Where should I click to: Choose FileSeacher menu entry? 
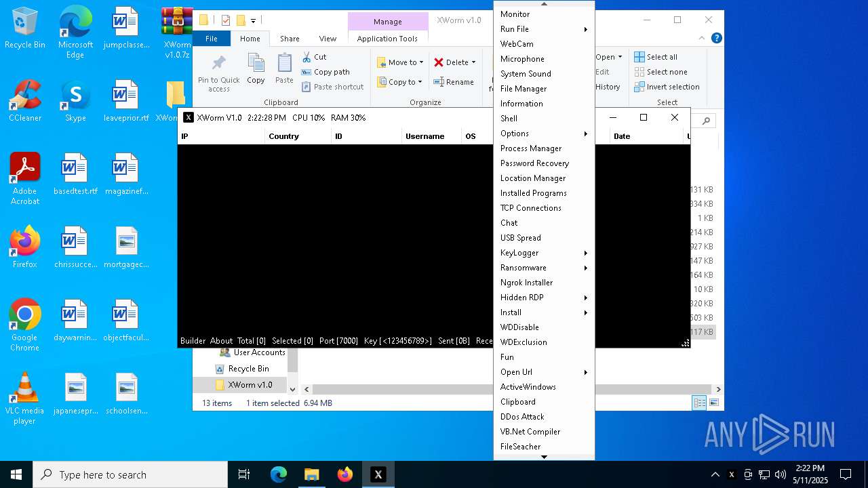(x=544, y=447)
